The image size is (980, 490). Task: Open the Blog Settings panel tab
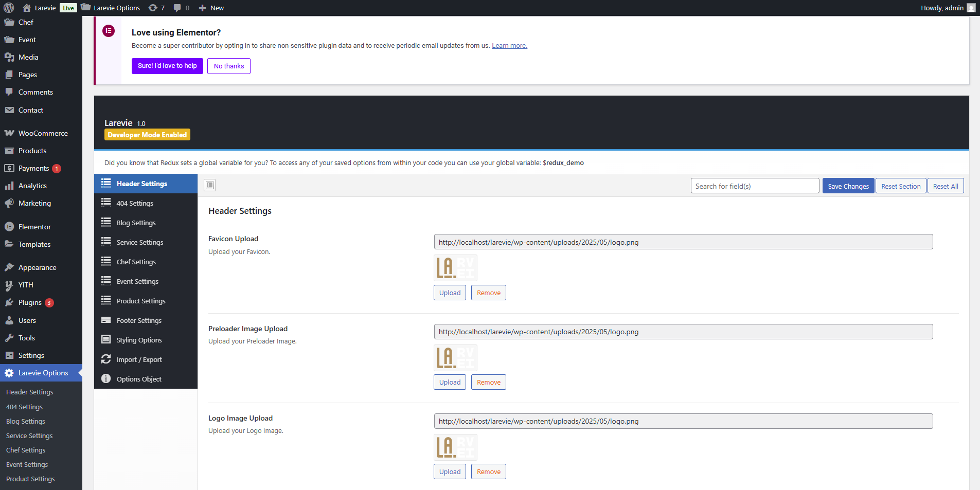(x=146, y=223)
